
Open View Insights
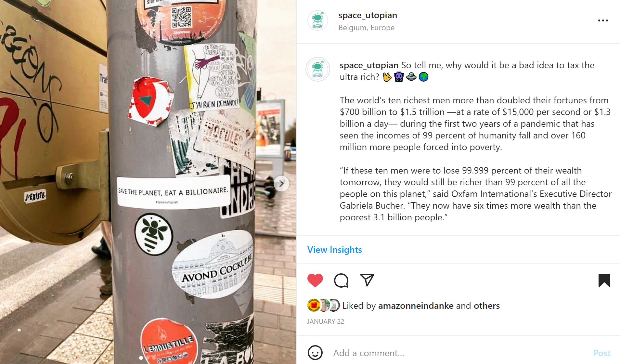334,250
